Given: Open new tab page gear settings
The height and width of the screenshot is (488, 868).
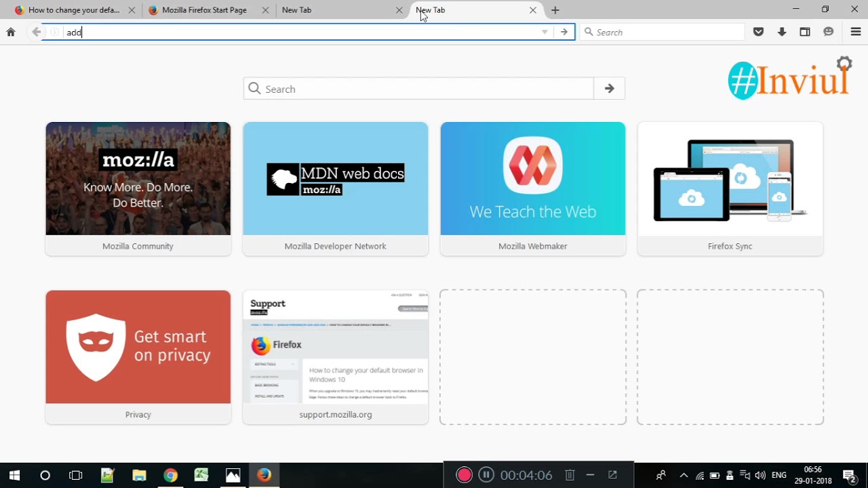Looking at the screenshot, I should tap(844, 64).
